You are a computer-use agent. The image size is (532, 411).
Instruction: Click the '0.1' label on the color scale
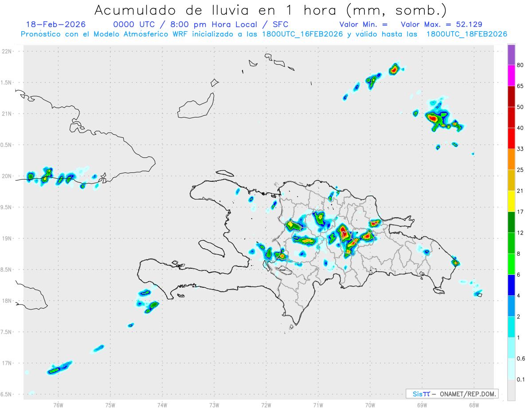tap(521, 380)
